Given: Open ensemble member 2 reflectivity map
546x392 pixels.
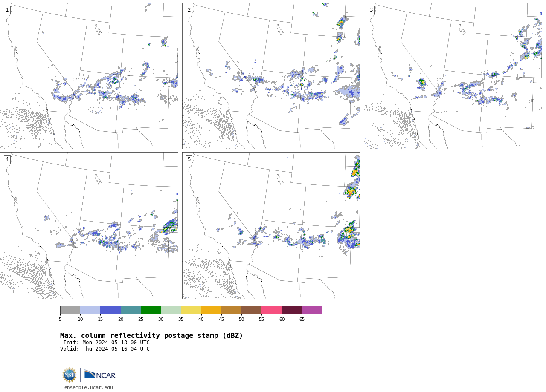Looking at the screenshot, I should point(271,76).
